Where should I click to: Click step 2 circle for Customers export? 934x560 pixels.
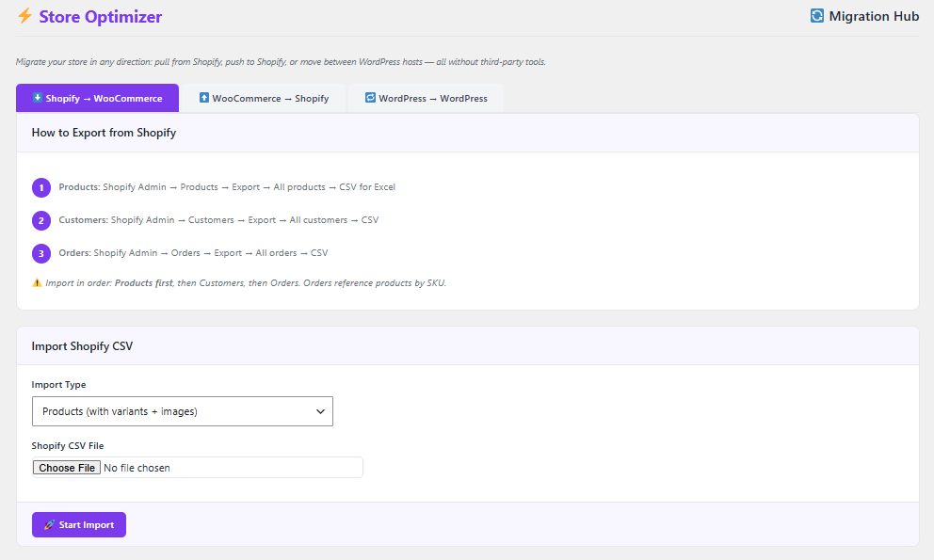41,220
